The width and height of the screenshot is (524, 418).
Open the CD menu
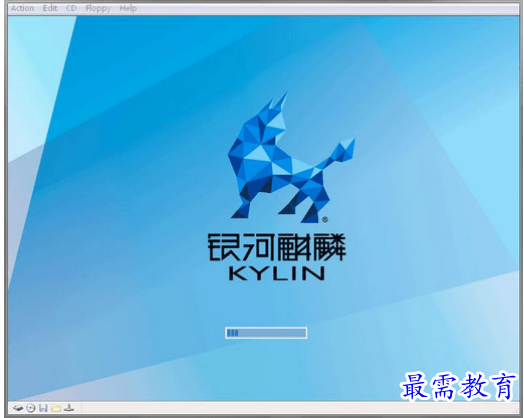coord(71,8)
